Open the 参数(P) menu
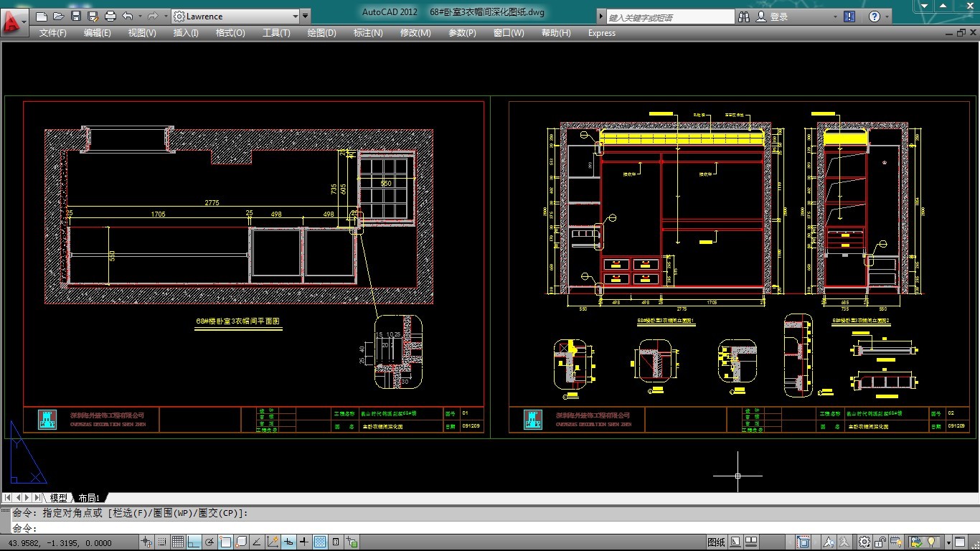 pyautogui.click(x=462, y=33)
